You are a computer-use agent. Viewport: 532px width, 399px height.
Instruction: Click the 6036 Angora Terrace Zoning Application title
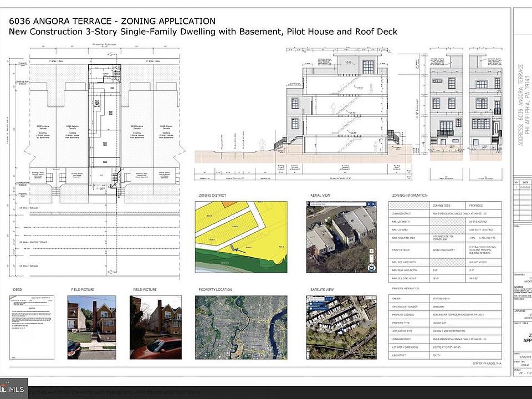click(112, 21)
